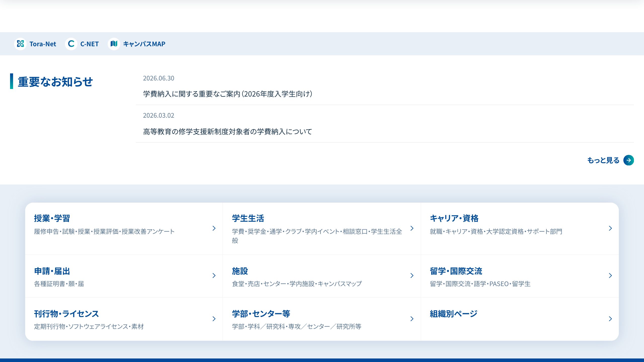Expand 施設 using its chevron
644x362 pixels.
click(x=412, y=276)
